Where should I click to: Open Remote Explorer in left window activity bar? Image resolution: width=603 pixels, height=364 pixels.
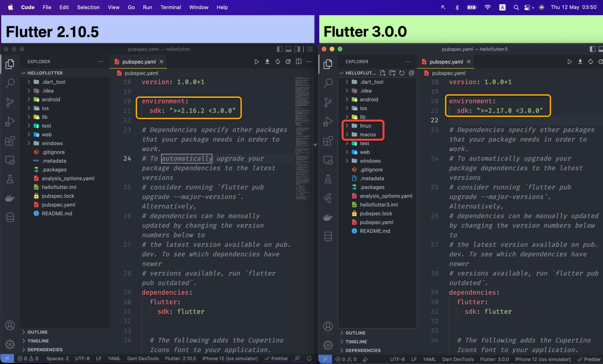(10, 160)
